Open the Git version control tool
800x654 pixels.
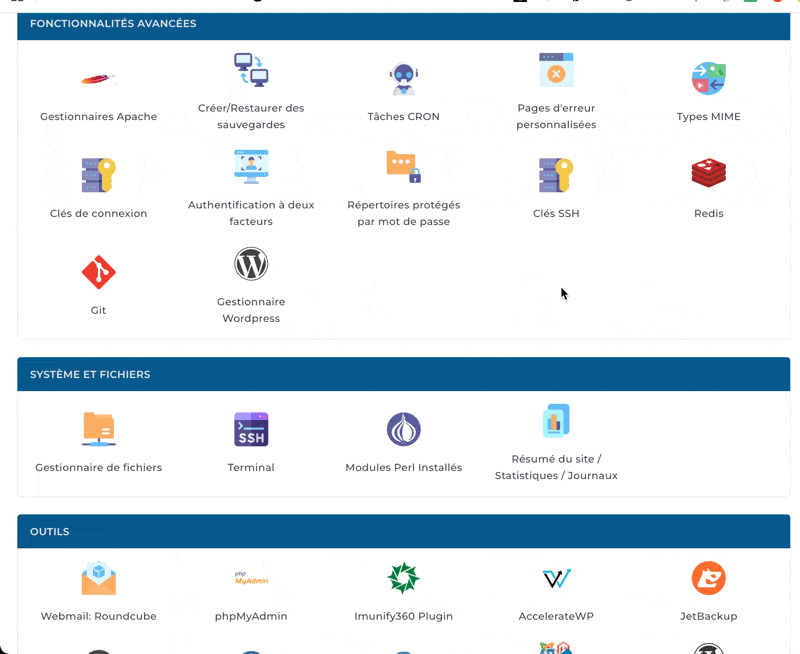(x=98, y=283)
